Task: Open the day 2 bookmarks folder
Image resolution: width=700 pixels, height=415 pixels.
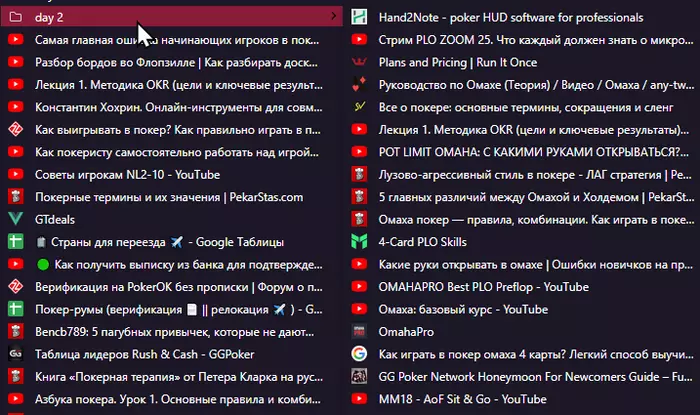Action: 172,17
